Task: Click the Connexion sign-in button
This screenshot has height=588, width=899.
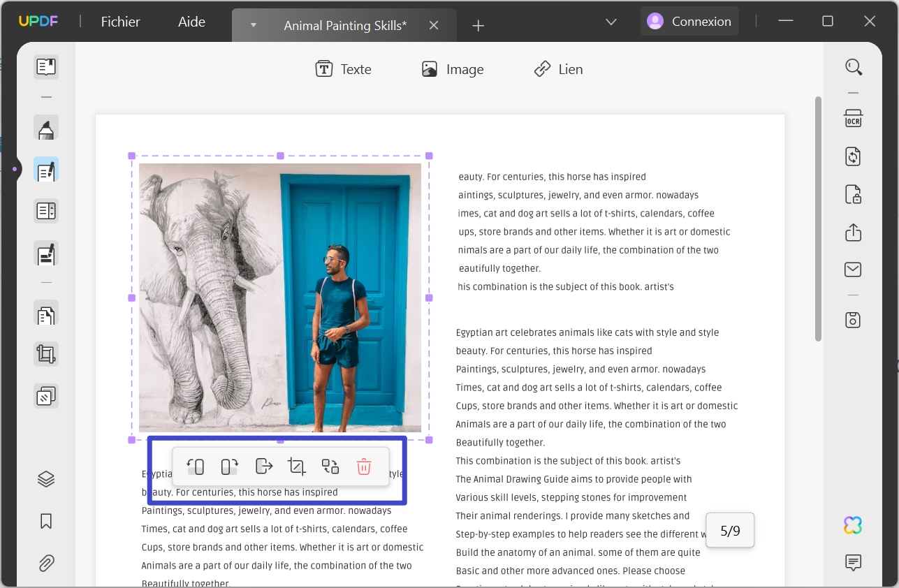Action: pos(689,22)
